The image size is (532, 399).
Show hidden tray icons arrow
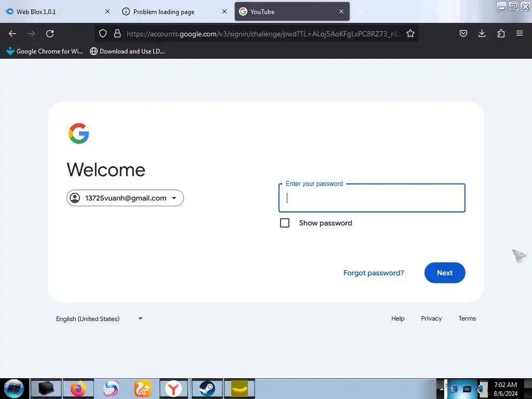tap(442, 389)
